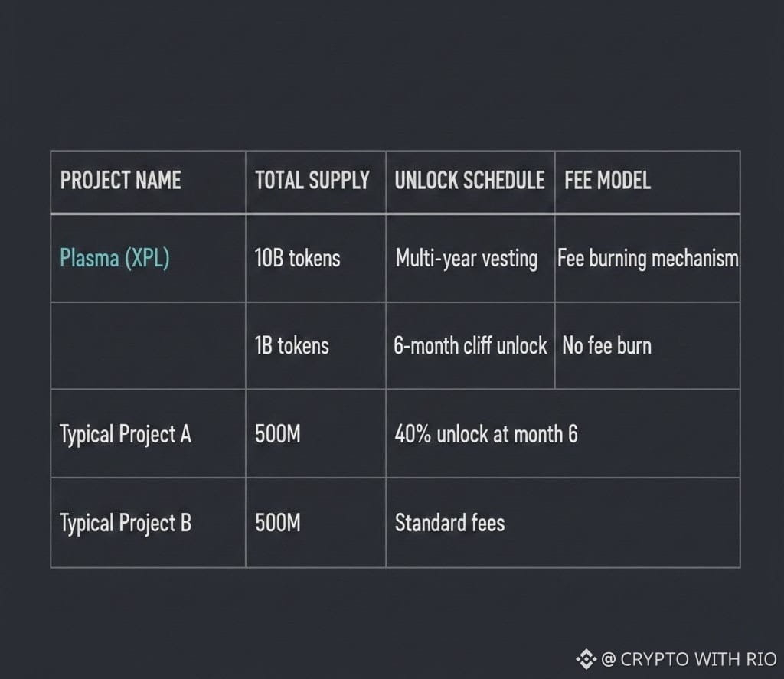Select the 6-month cliff unlock cell
784x679 pixels.
(470, 346)
